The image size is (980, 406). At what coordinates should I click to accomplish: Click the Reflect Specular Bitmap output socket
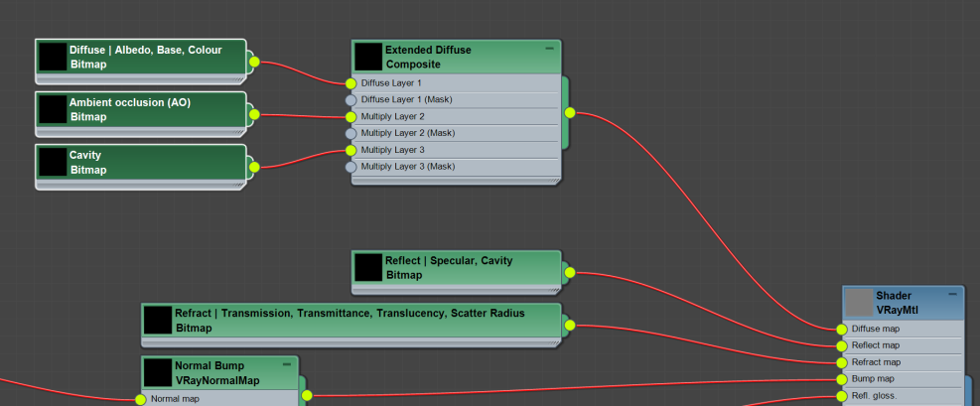570,272
